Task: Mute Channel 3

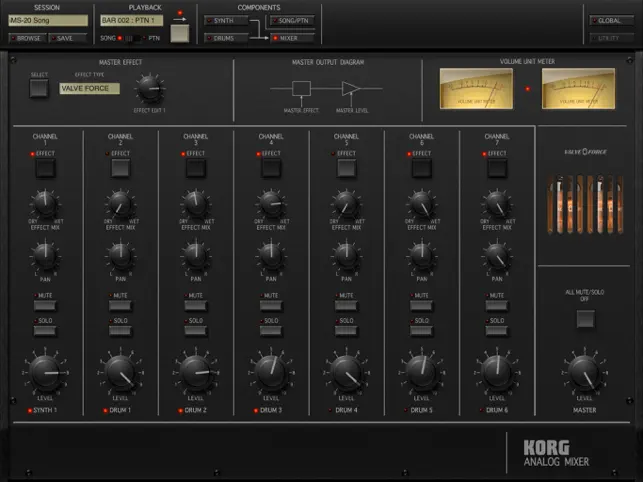Action: [x=195, y=306]
